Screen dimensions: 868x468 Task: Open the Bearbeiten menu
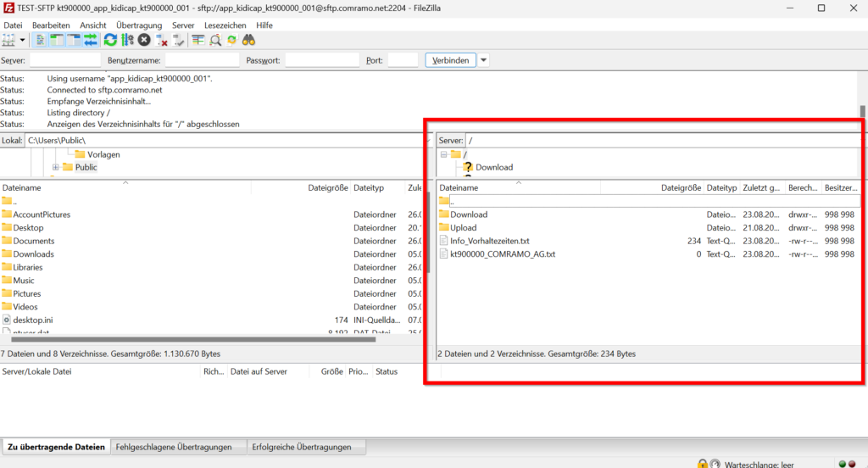pyautogui.click(x=51, y=25)
